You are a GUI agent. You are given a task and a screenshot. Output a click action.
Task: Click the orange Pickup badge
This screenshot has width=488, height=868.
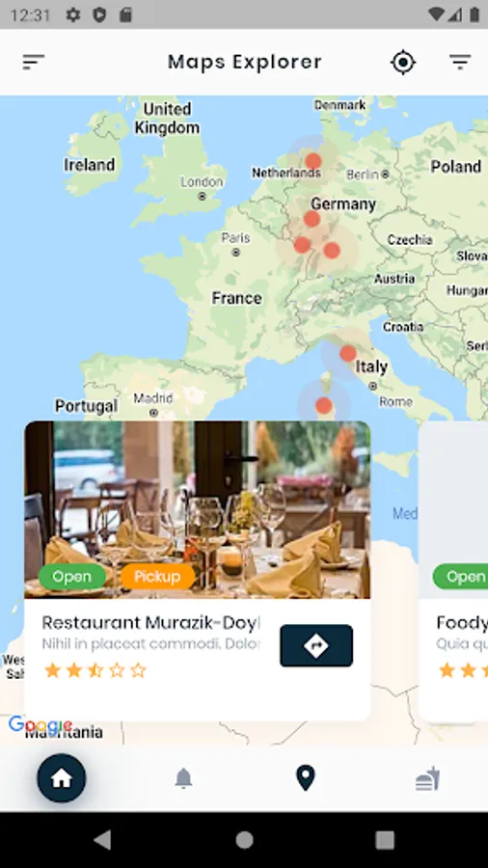point(157,577)
